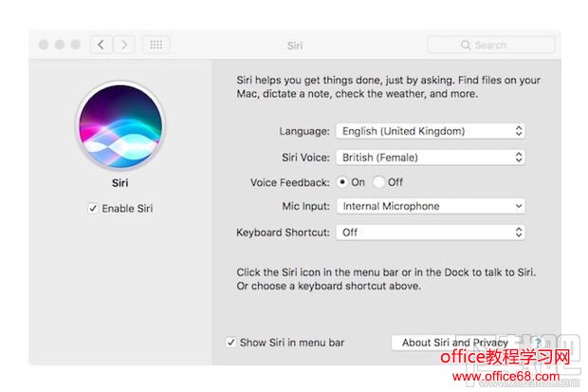Select Voice Feedback On radio button
Screen dimensions: 588x392
click(342, 182)
